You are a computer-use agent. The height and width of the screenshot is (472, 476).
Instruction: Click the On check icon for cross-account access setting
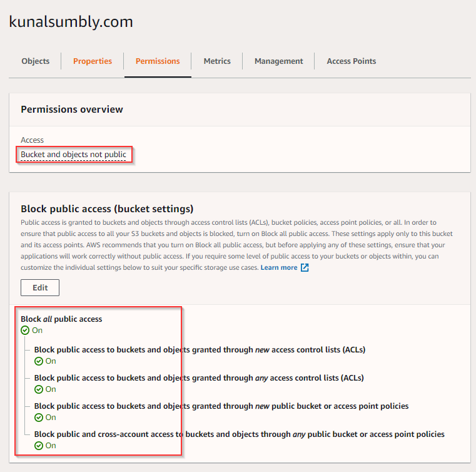coord(39,446)
